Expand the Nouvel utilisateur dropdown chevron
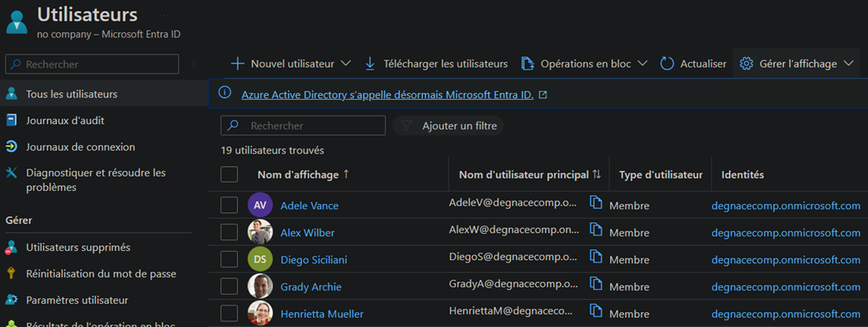The height and width of the screenshot is (327, 868). [x=345, y=64]
